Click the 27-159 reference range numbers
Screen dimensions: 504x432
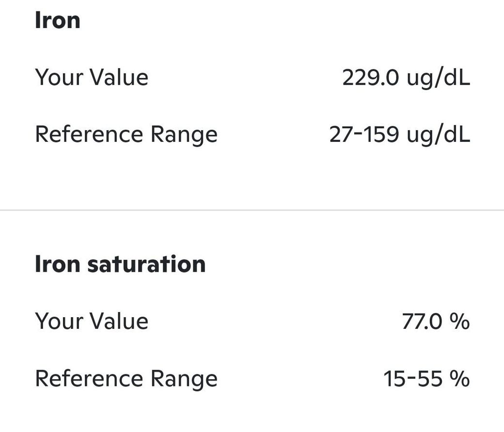(364, 135)
